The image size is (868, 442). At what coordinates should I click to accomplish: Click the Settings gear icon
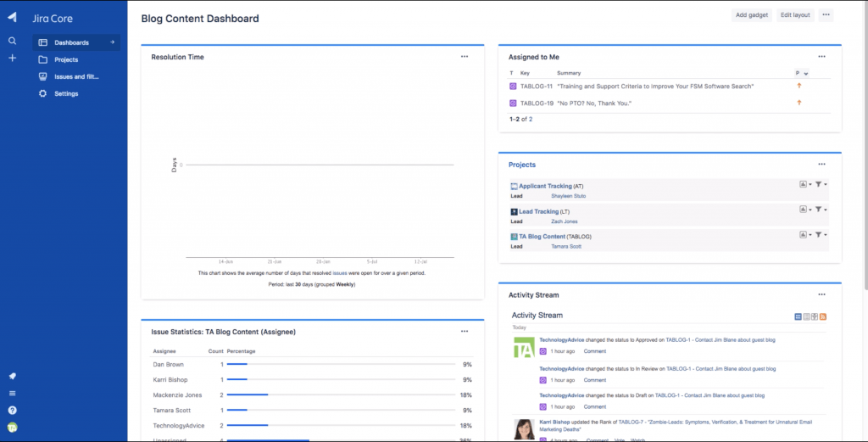tap(42, 93)
